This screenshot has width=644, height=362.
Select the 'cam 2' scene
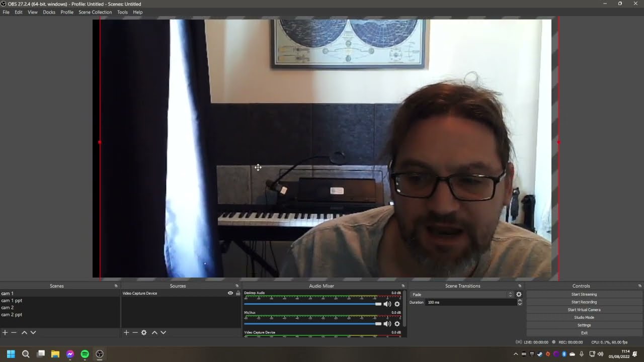pyautogui.click(x=60, y=308)
